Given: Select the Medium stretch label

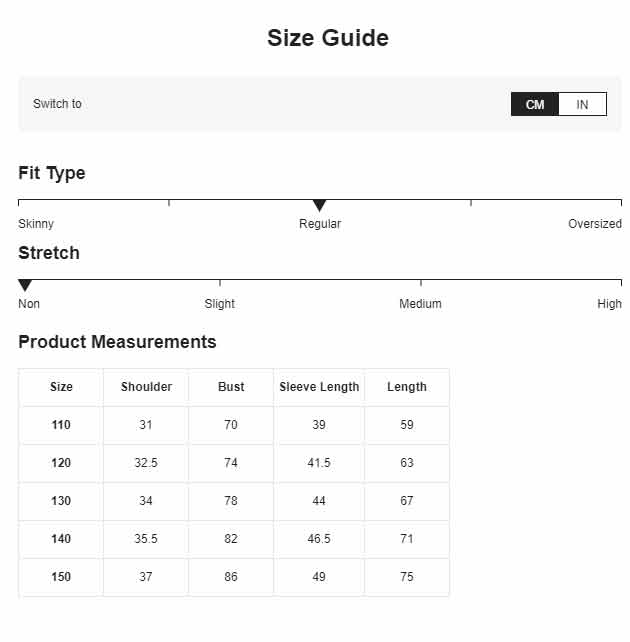Looking at the screenshot, I should pos(420,303).
